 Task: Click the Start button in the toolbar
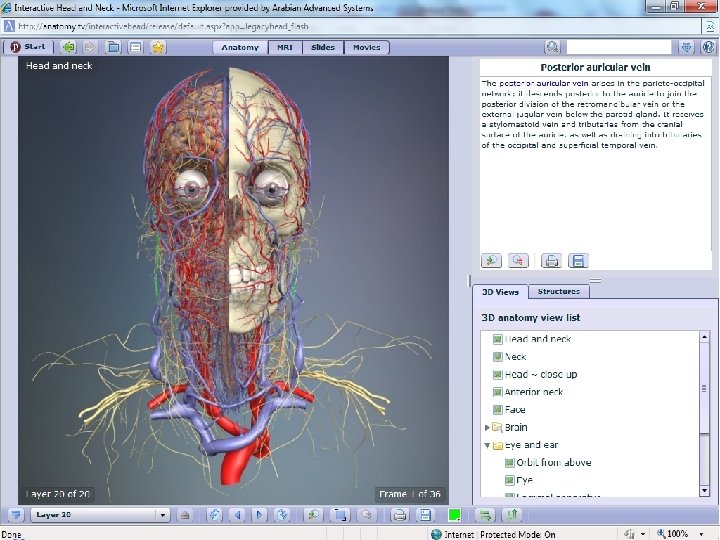(x=28, y=47)
